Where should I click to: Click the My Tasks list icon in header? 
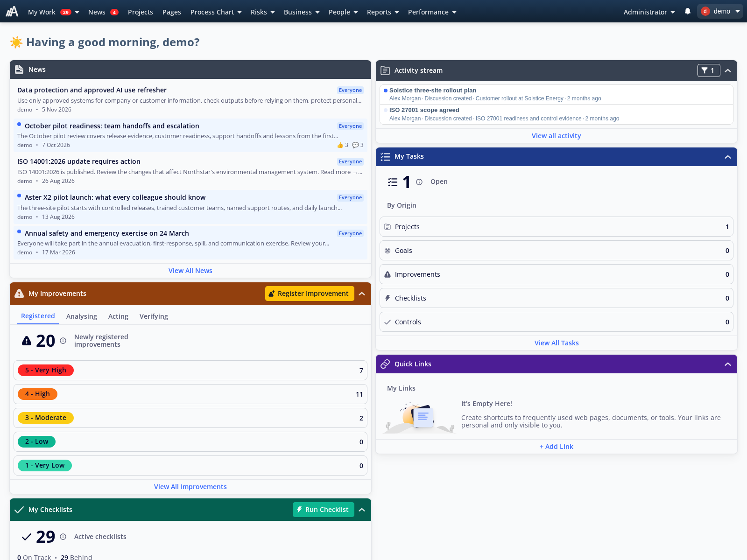(x=385, y=157)
